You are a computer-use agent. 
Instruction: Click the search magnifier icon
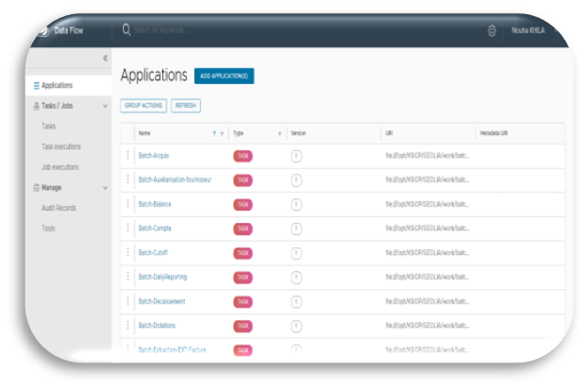click(x=126, y=29)
